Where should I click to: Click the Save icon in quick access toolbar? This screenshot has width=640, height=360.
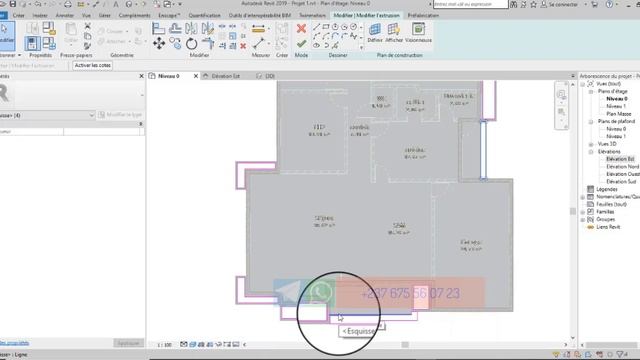click(13, 4)
